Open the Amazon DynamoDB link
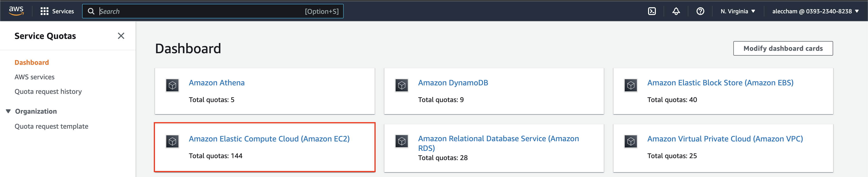Image resolution: width=868 pixels, height=177 pixels. coord(453,83)
